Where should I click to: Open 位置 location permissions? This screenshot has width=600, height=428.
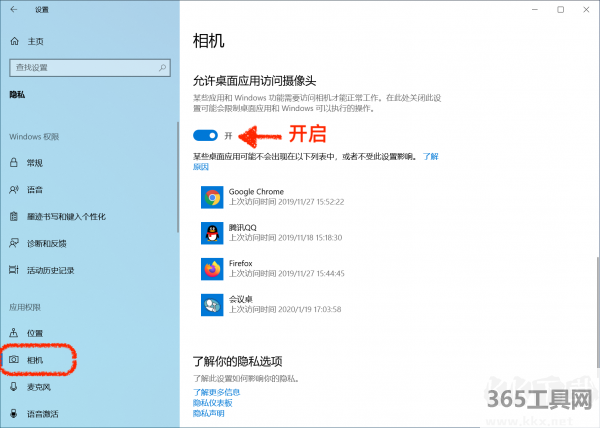(x=34, y=333)
